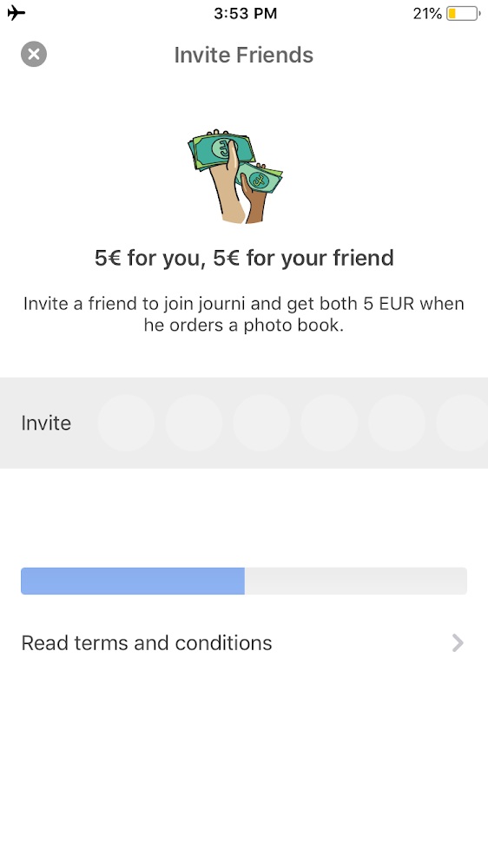The height and width of the screenshot is (868, 488).
Task: Tap the Invite Friends title
Action: coord(244,55)
